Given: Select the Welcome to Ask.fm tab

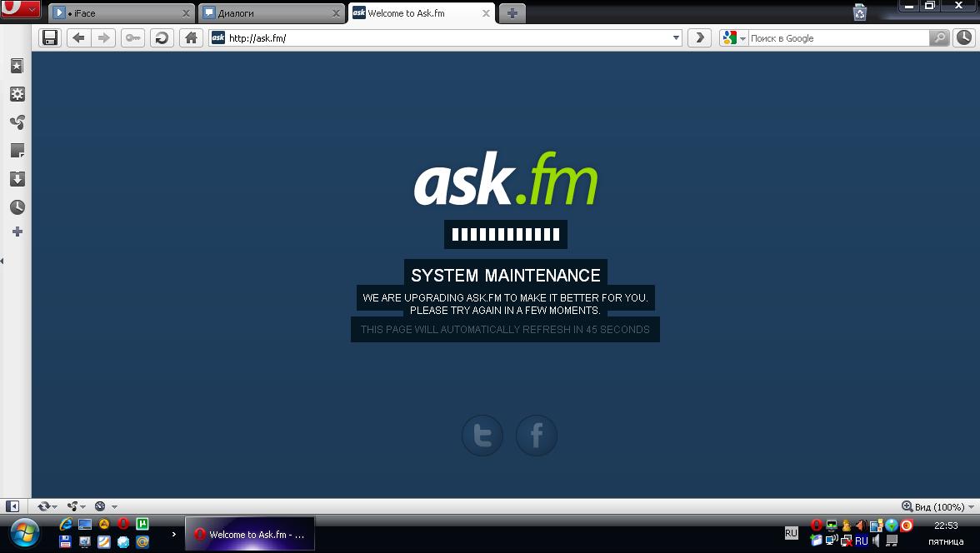Looking at the screenshot, I should coord(421,13).
